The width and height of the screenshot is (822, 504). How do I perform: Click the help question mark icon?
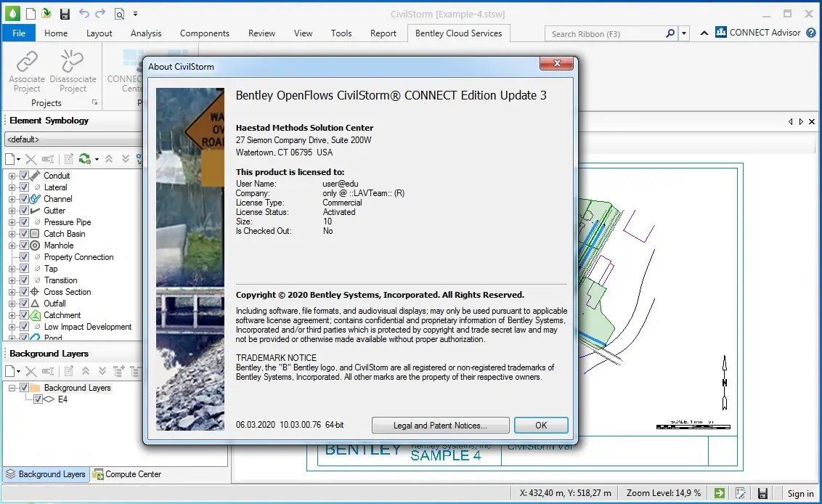pos(811,33)
